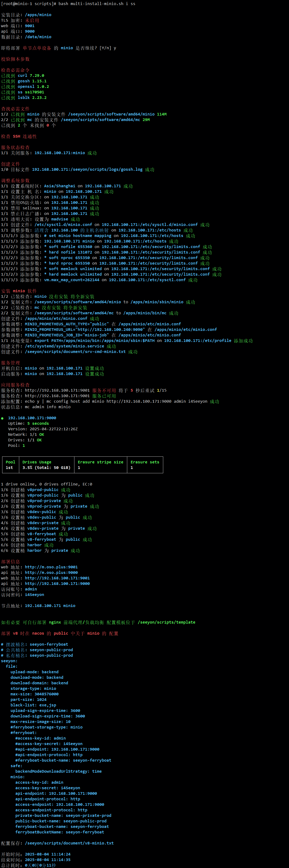
Task: Click the '服务不可用' status text
Action: 104,390
